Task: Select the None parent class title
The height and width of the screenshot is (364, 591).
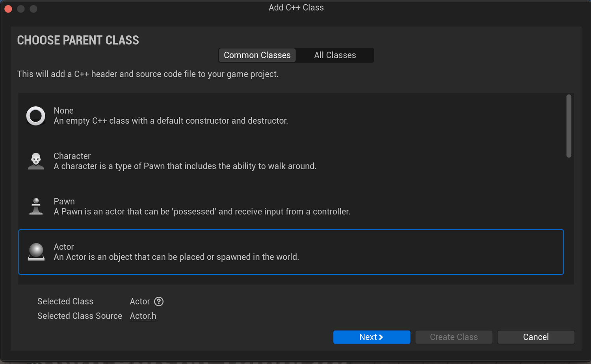Action: 63,111
